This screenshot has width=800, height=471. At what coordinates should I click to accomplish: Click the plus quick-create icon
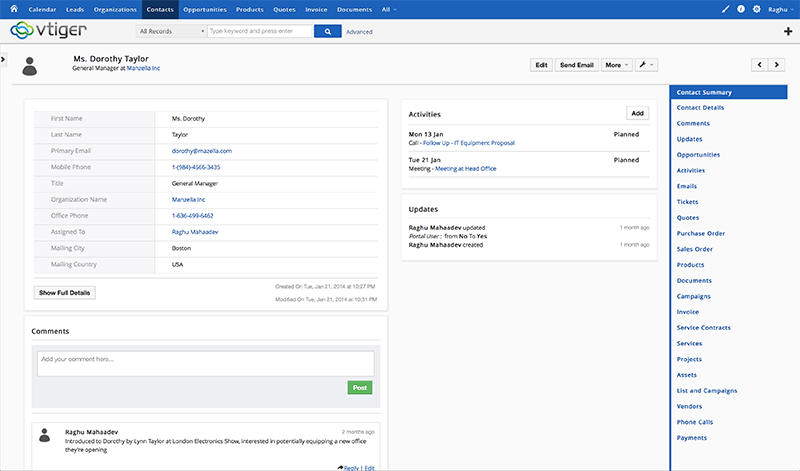pyautogui.click(x=789, y=32)
